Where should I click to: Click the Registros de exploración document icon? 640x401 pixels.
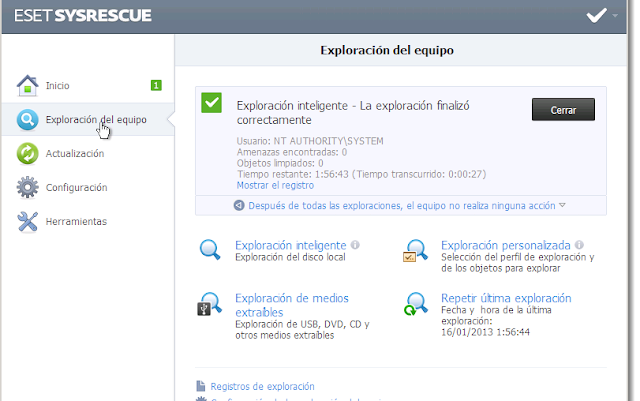click(x=200, y=386)
